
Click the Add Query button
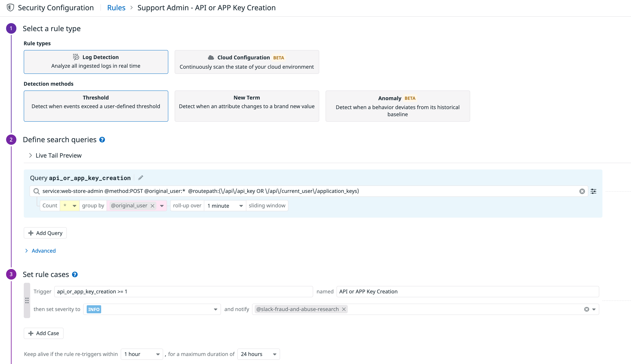click(45, 233)
